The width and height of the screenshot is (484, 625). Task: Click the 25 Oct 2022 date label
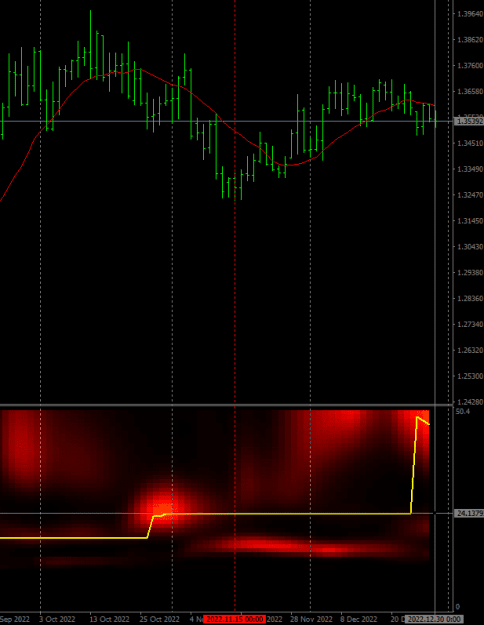pyautogui.click(x=159, y=619)
